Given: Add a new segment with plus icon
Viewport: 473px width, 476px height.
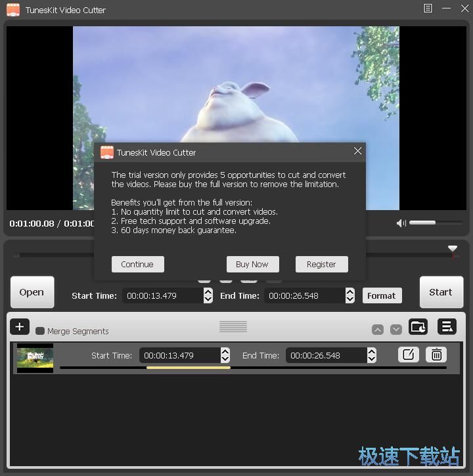Looking at the screenshot, I should click(x=20, y=327).
